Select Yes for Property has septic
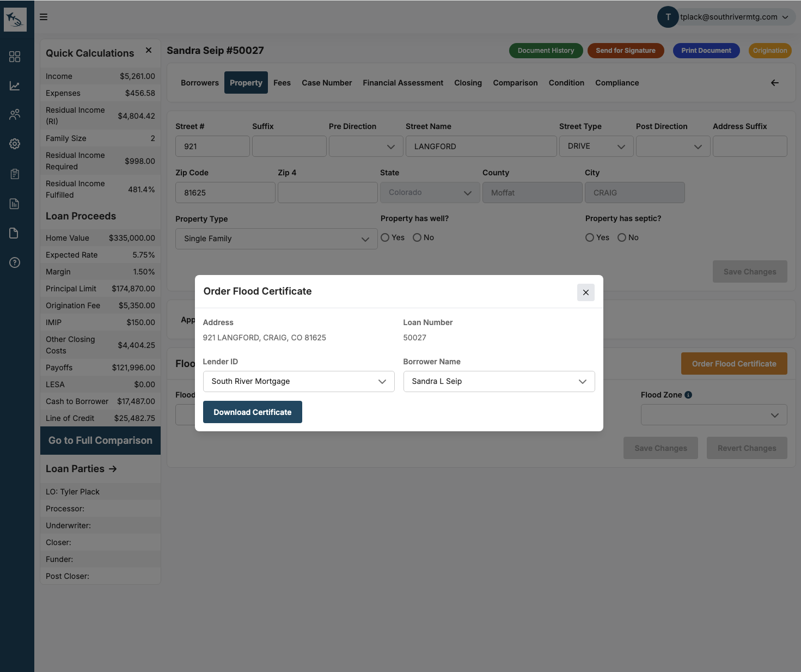Viewport: 801px width, 672px height. point(590,237)
